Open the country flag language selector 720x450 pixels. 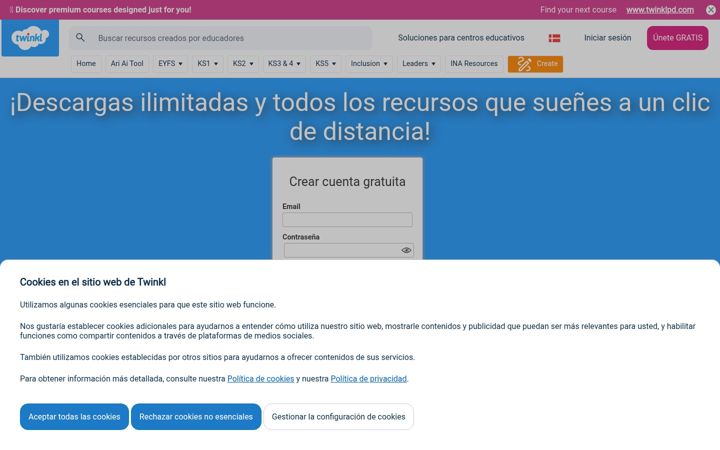pos(554,38)
